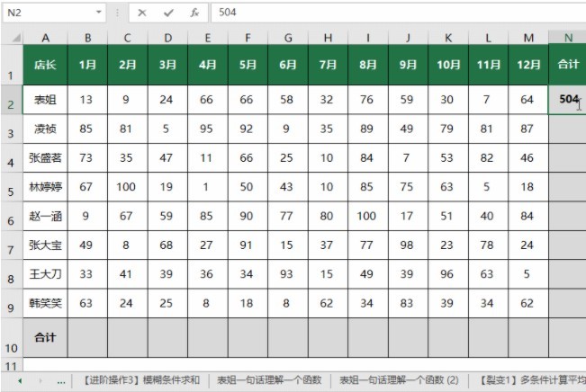The height and width of the screenshot is (392, 586).
Task: Select 王大刀's 10月 value 96
Action: (448, 274)
